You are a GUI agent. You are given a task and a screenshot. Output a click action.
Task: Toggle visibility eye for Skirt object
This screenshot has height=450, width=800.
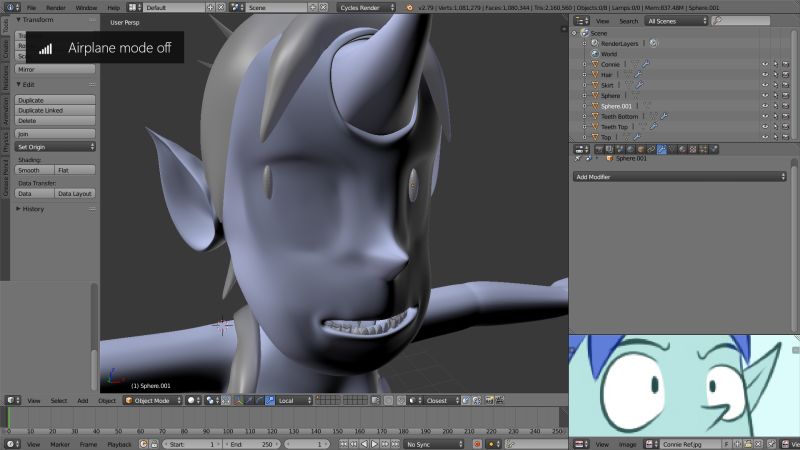765,85
